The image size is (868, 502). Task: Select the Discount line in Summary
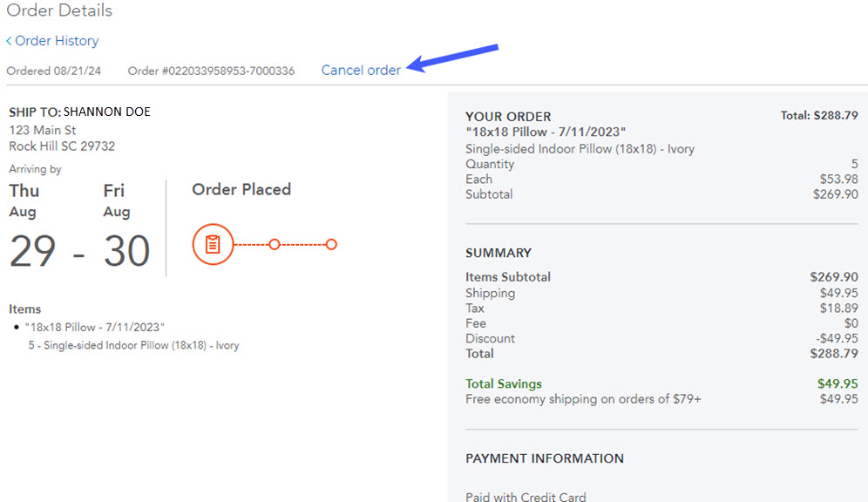click(x=490, y=338)
